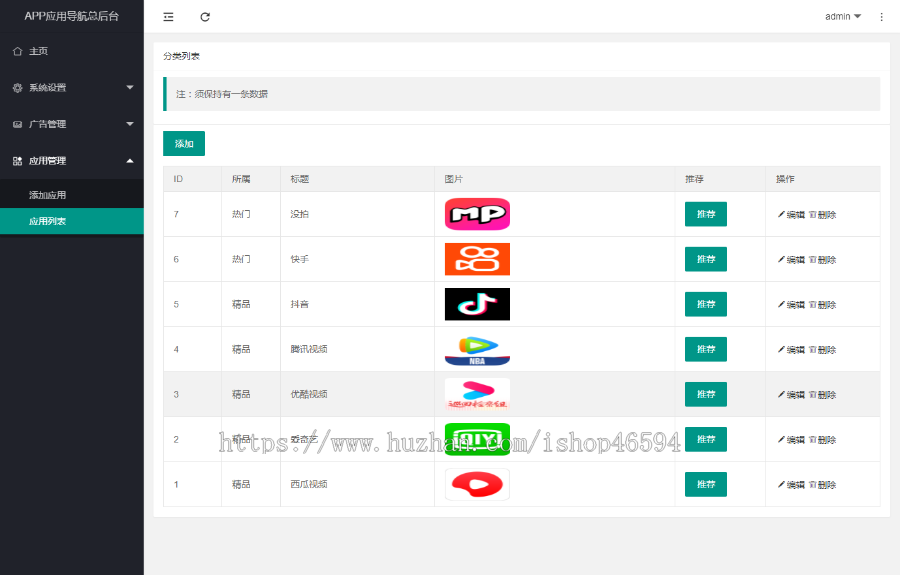Toggle 推荐 for the 抖音 row

pos(705,304)
